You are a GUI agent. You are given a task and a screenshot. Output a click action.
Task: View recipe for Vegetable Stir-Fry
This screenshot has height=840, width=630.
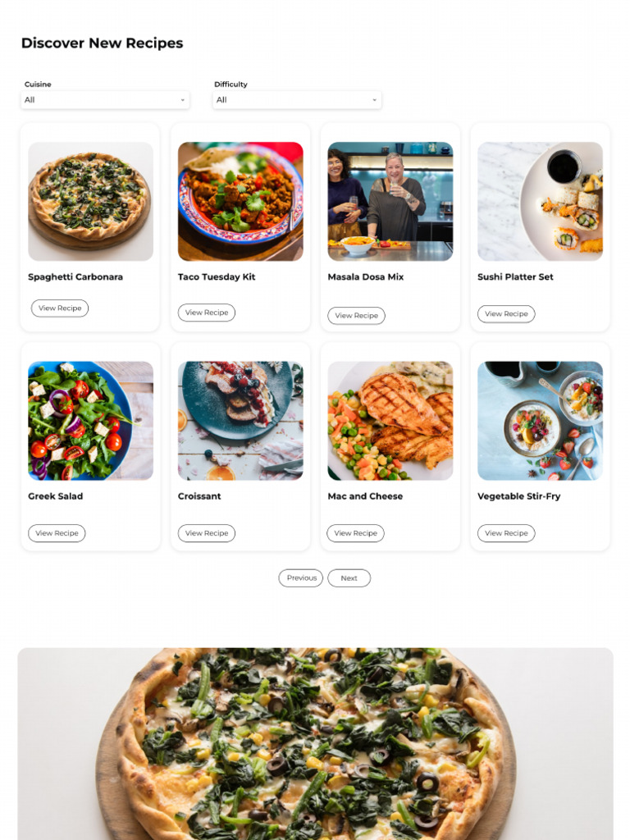[506, 533]
